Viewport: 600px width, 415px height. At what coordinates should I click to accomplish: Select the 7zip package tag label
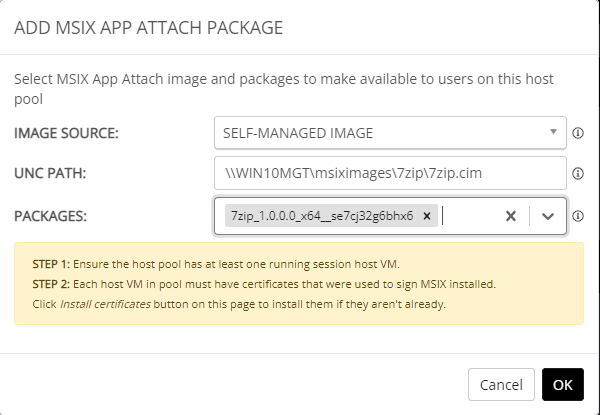click(x=322, y=215)
